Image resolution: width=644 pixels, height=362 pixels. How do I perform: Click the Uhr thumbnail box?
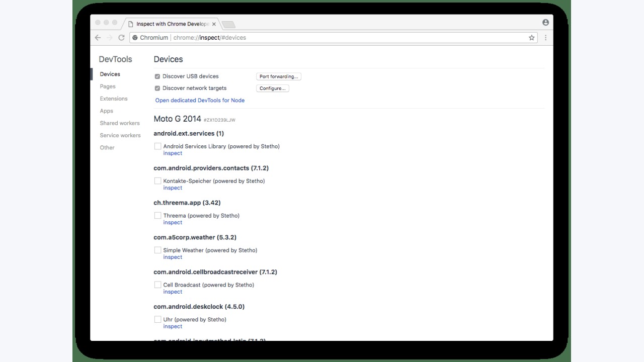click(157, 320)
